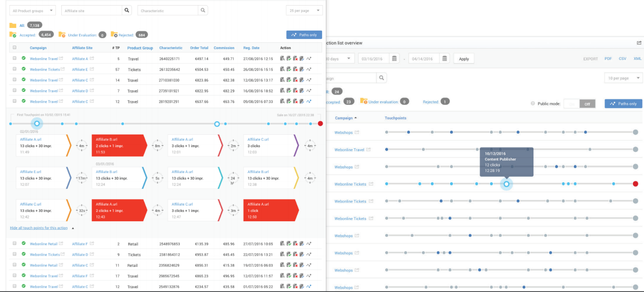Click into the Characteristic search field
Screen dimensions: 644x292
pos(168,10)
